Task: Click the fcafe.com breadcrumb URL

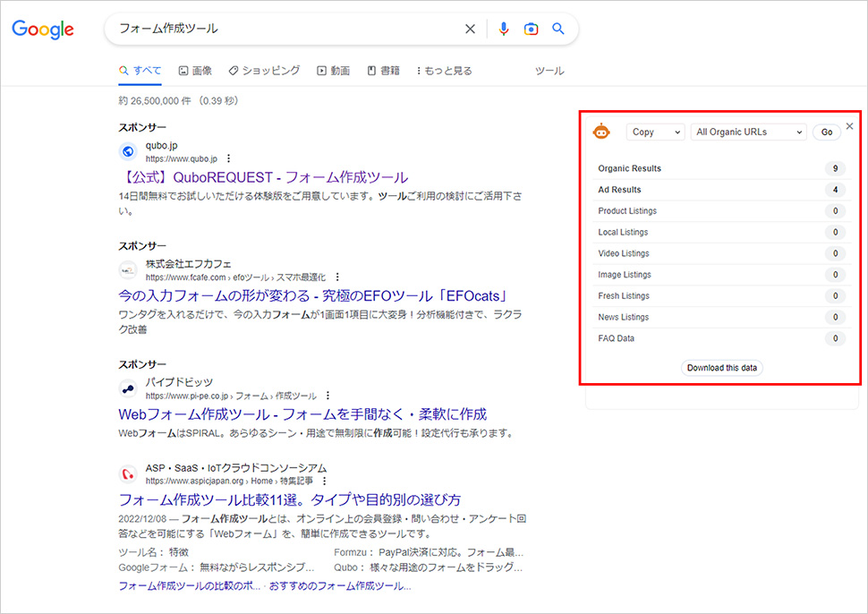Action: 236,277
